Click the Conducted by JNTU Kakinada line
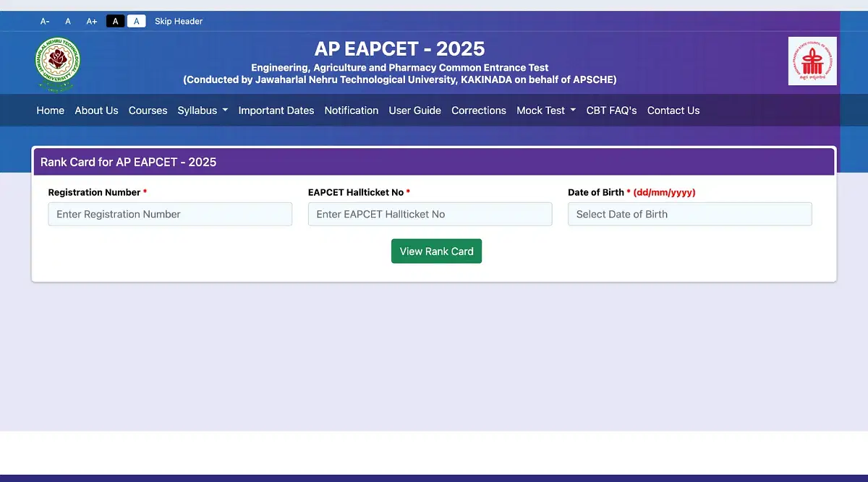The width and height of the screenshot is (868, 482). 400,79
